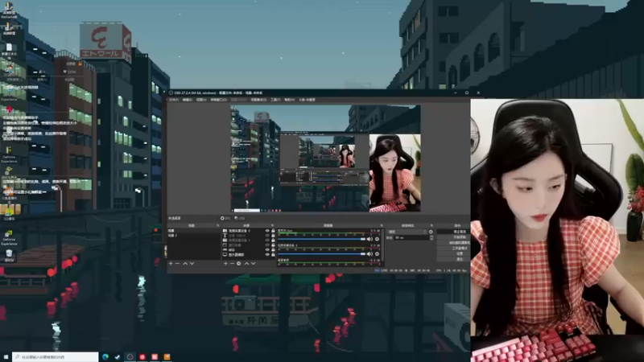This screenshot has height=362, width=644.
Task: Toggle visibility of the fifth source row
Action: (267, 249)
